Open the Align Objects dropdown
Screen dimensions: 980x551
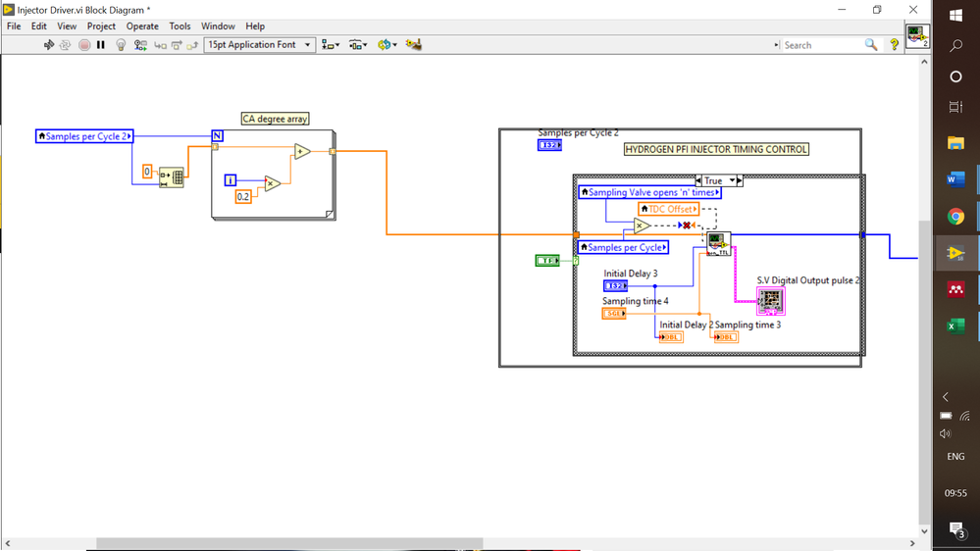click(x=331, y=45)
